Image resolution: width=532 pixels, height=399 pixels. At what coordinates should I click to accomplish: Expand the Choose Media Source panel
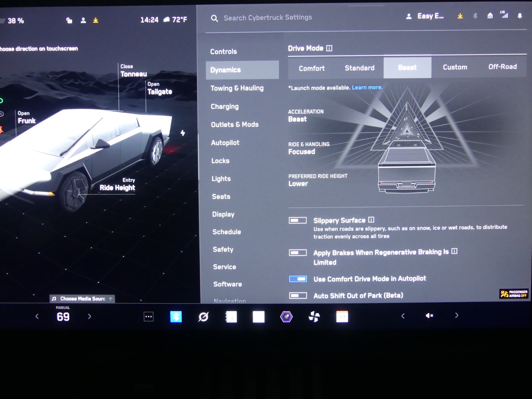tap(82, 299)
